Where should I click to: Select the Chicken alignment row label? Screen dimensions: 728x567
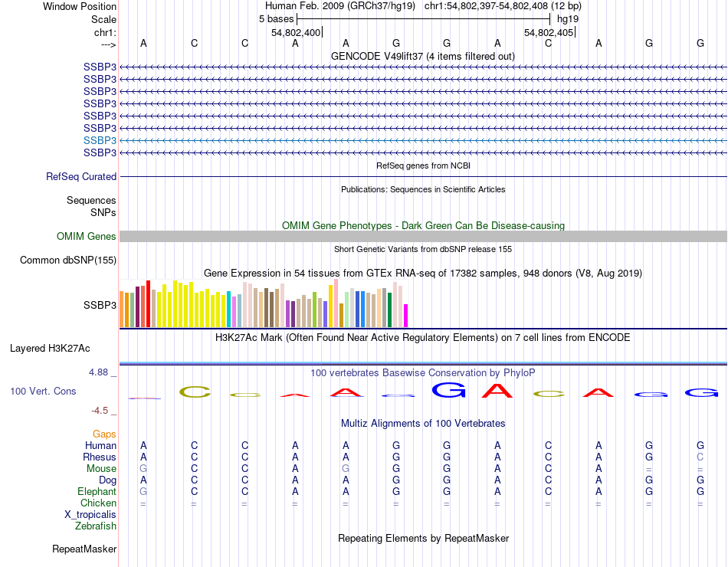[x=98, y=503]
